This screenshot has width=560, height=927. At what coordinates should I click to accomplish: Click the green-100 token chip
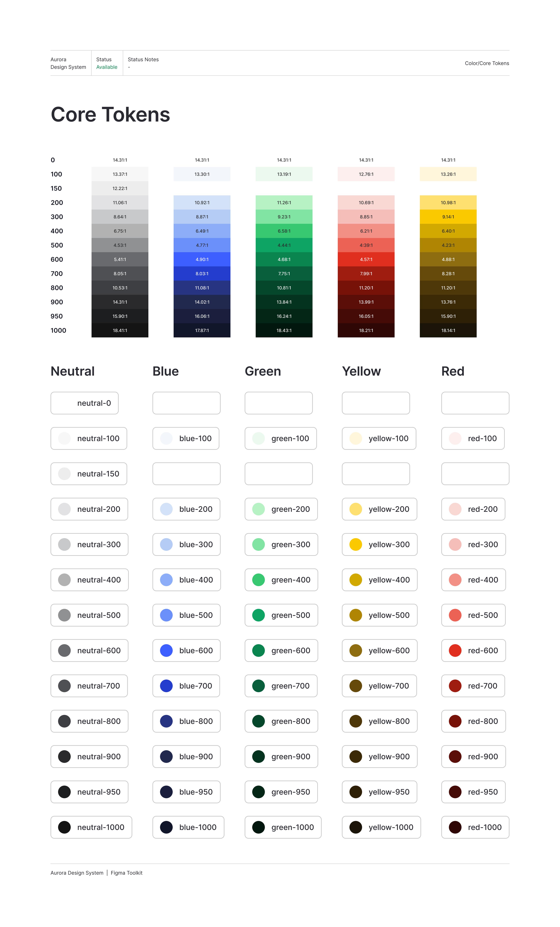[x=280, y=438]
